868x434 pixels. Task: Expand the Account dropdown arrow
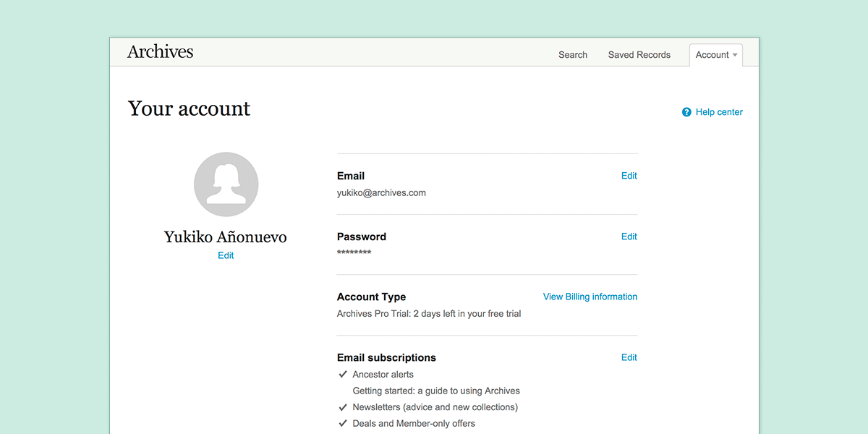tap(735, 55)
